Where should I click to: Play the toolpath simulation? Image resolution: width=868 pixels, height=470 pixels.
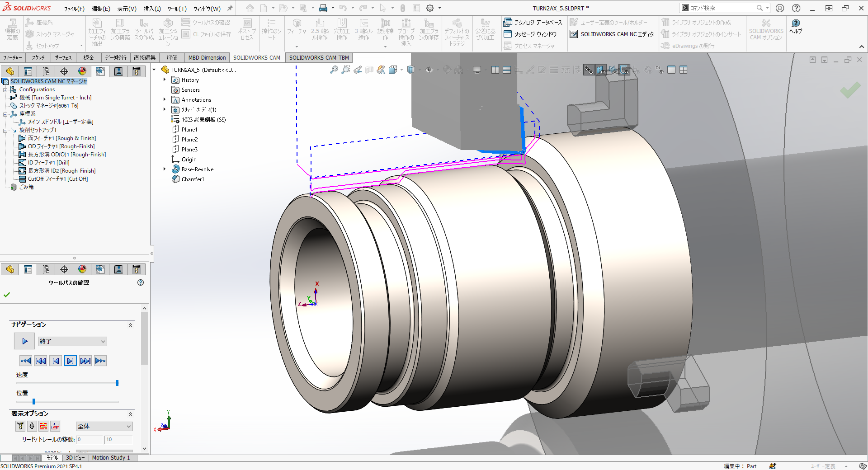pos(24,341)
